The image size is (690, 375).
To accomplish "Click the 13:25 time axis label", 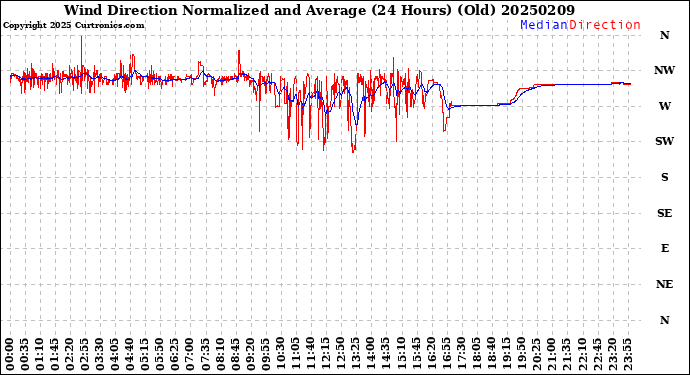I will 356,355.
